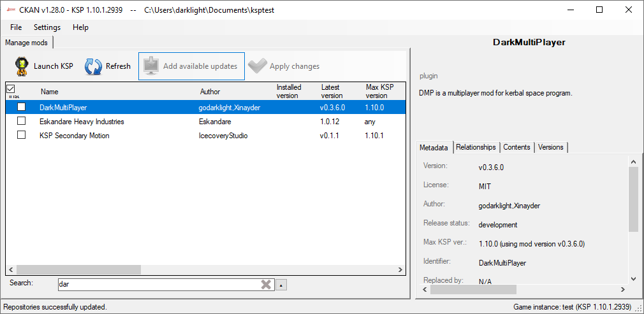Check the DarkMultiPlayer install checkbox
Image resolution: width=644 pixels, height=314 pixels.
[x=21, y=107]
